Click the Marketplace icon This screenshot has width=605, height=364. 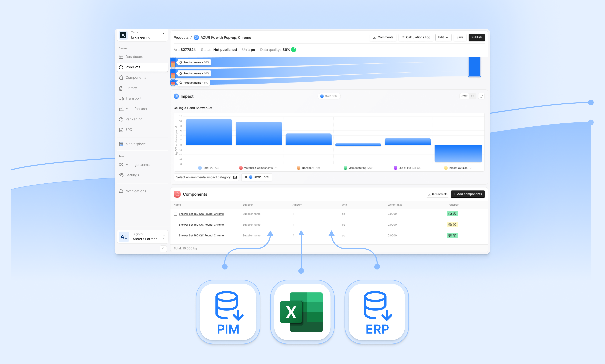pyautogui.click(x=122, y=144)
